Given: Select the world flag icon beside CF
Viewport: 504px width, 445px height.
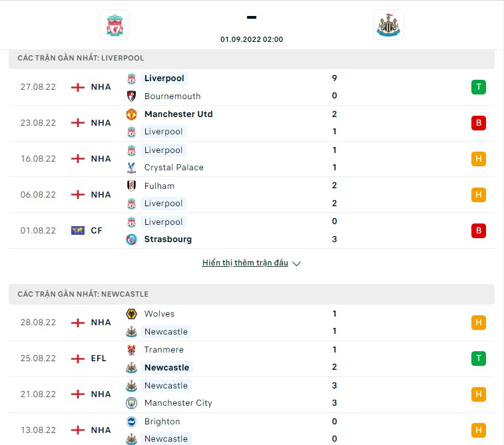Looking at the screenshot, I should [x=78, y=231].
